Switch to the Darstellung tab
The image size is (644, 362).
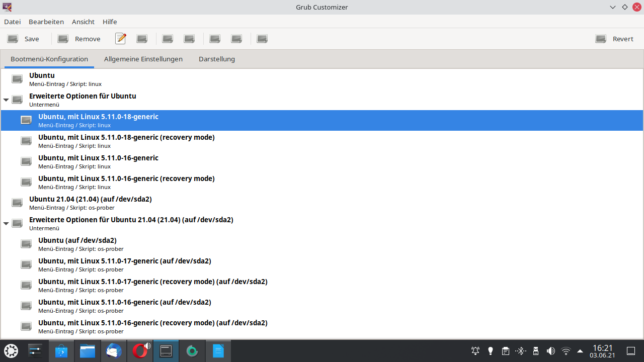click(217, 59)
